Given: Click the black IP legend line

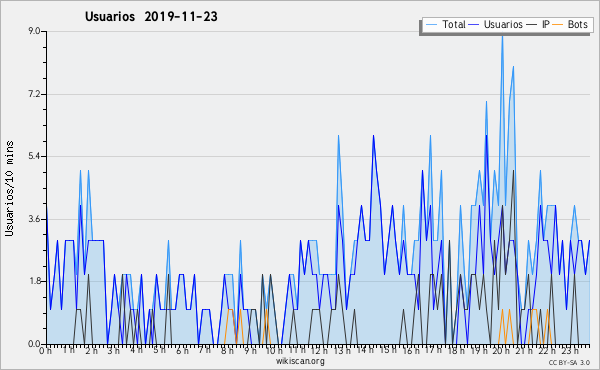Looking at the screenshot, I should click(532, 25).
